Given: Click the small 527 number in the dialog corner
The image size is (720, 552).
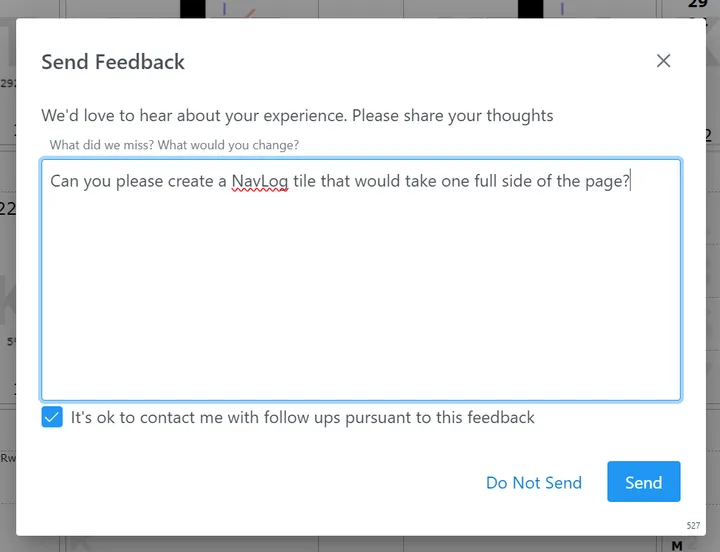Looking at the screenshot, I should (693, 525).
